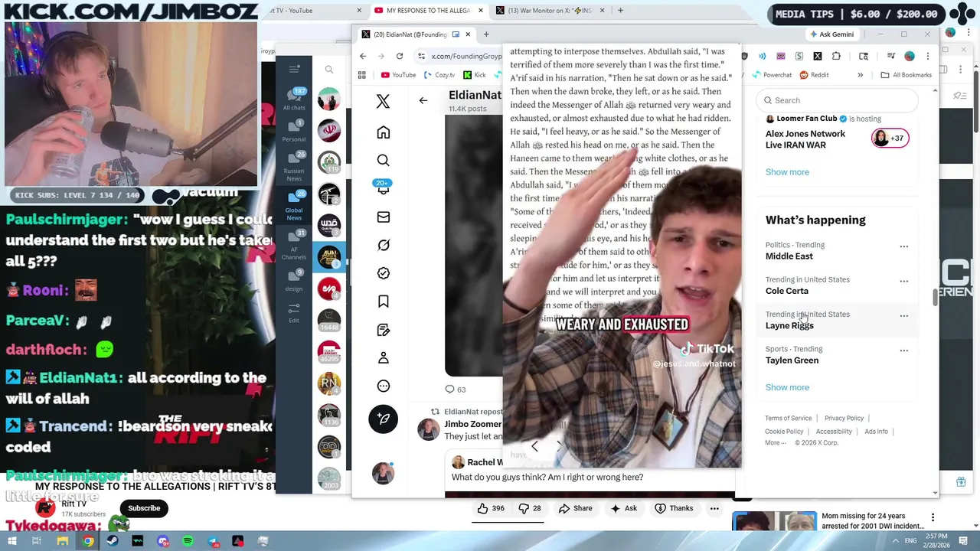Click the black Post compose feather button
Image resolution: width=980 pixels, height=551 pixels.
[x=384, y=419]
